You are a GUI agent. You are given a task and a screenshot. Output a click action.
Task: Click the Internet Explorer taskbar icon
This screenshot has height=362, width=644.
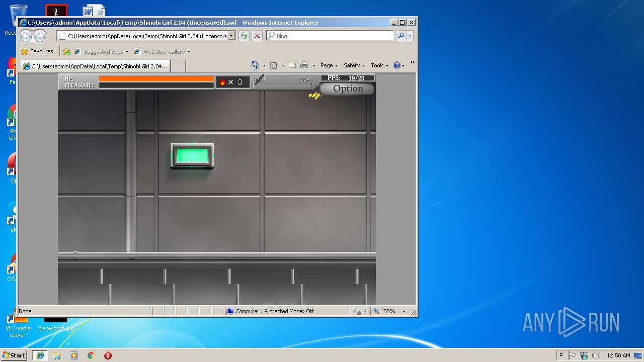tap(40, 355)
